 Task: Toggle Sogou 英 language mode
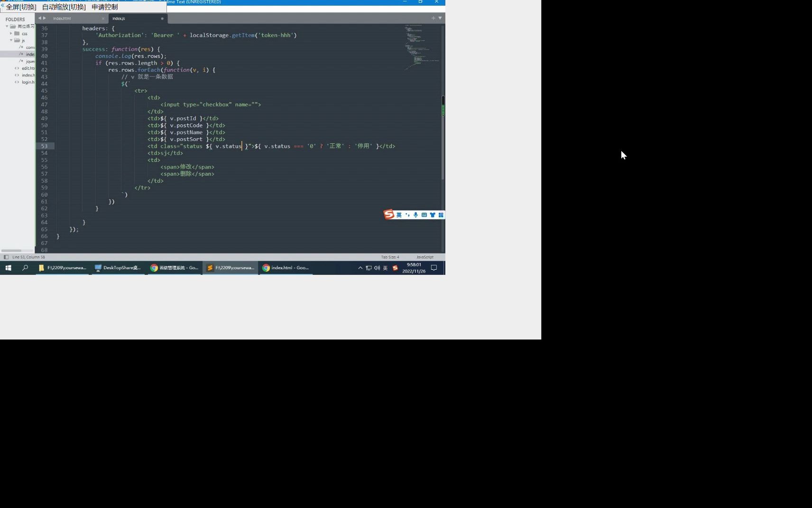coord(399,215)
